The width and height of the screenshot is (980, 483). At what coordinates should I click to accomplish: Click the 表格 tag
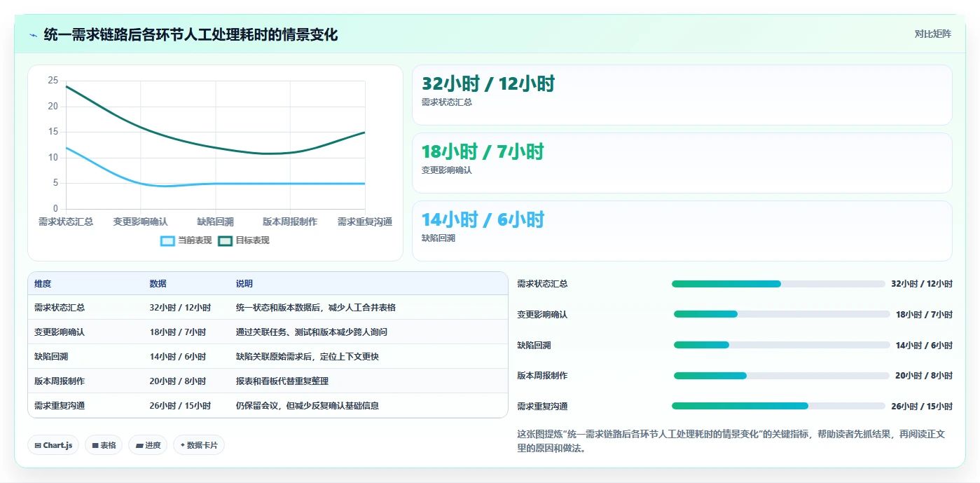tap(104, 445)
